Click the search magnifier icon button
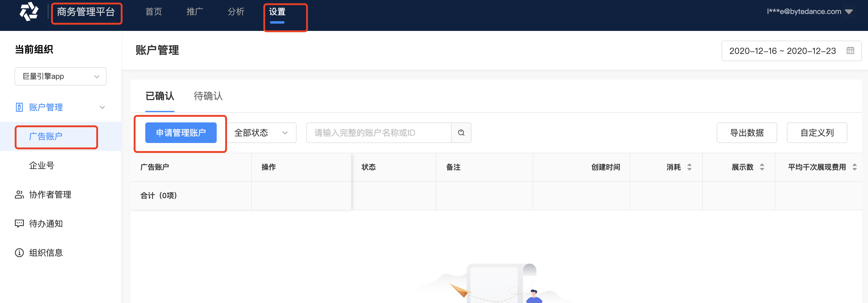 (461, 133)
